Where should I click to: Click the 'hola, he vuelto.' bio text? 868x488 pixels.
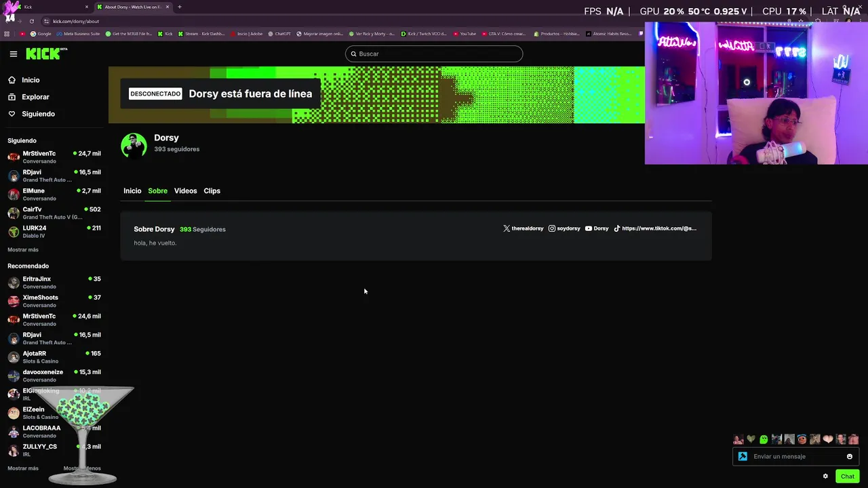(x=155, y=243)
